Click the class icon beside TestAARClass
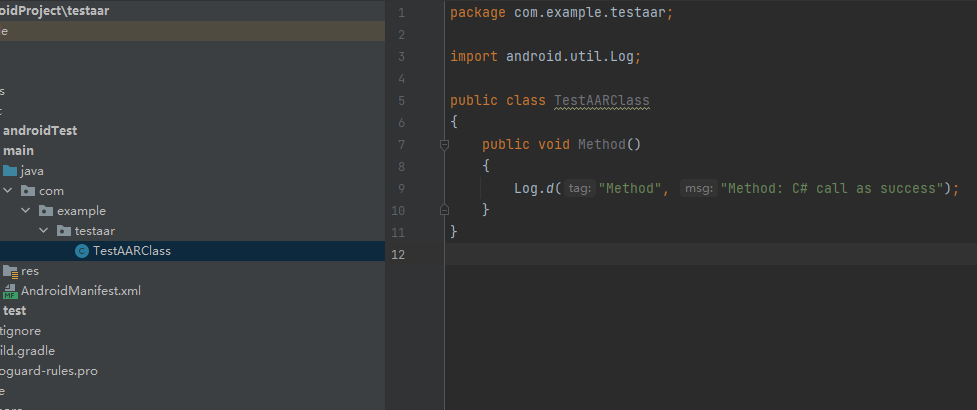Image resolution: width=977 pixels, height=410 pixels. tap(81, 251)
